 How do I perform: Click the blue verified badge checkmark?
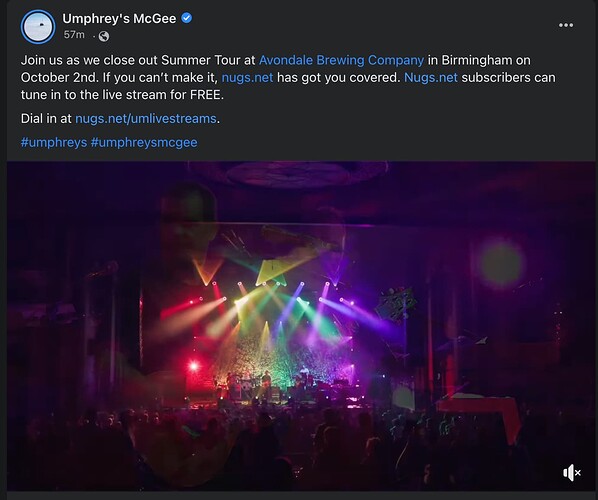coord(186,18)
